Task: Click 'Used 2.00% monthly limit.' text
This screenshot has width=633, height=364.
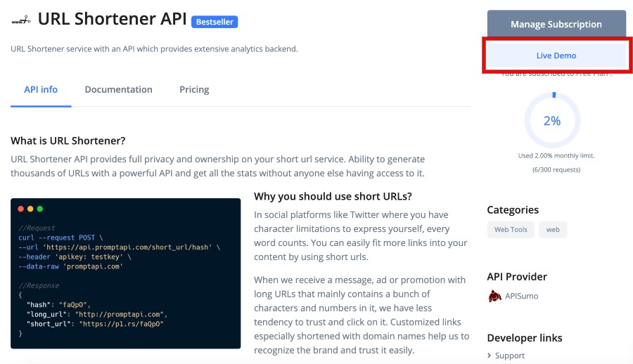Action: [x=556, y=156]
